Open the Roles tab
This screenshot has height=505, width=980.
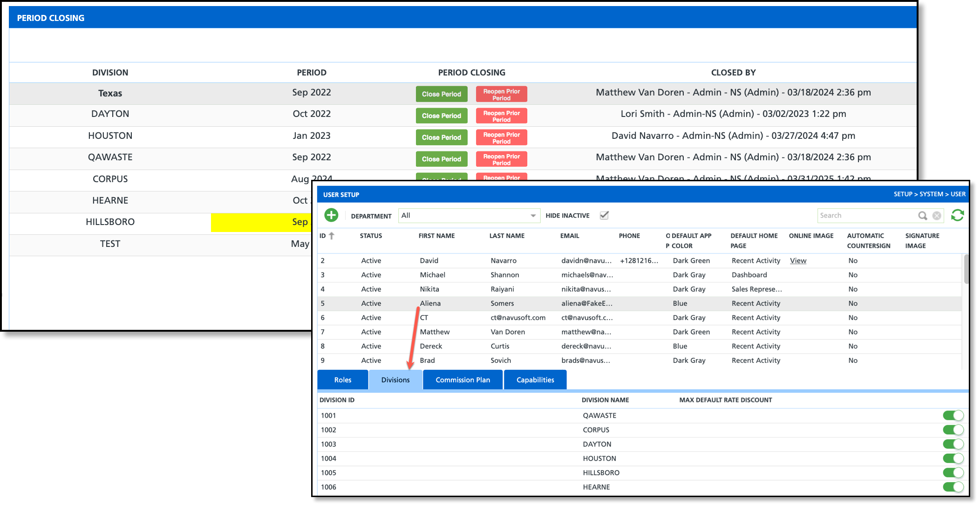pyautogui.click(x=343, y=380)
